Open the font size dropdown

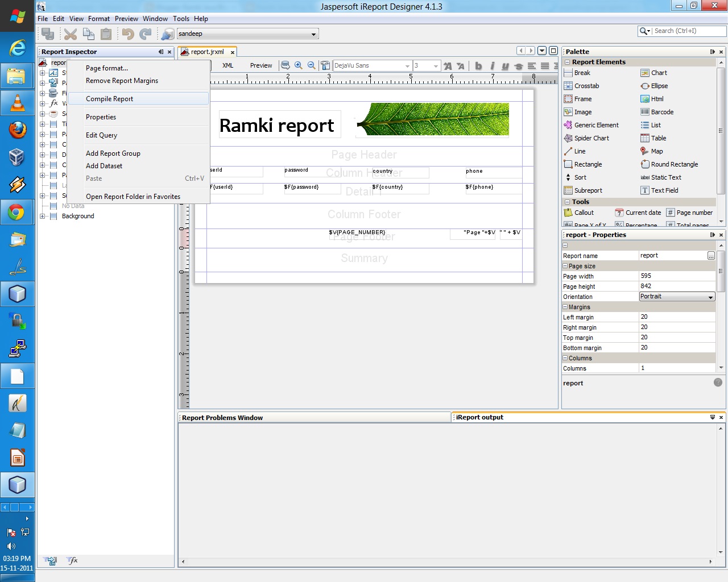click(436, 66)
